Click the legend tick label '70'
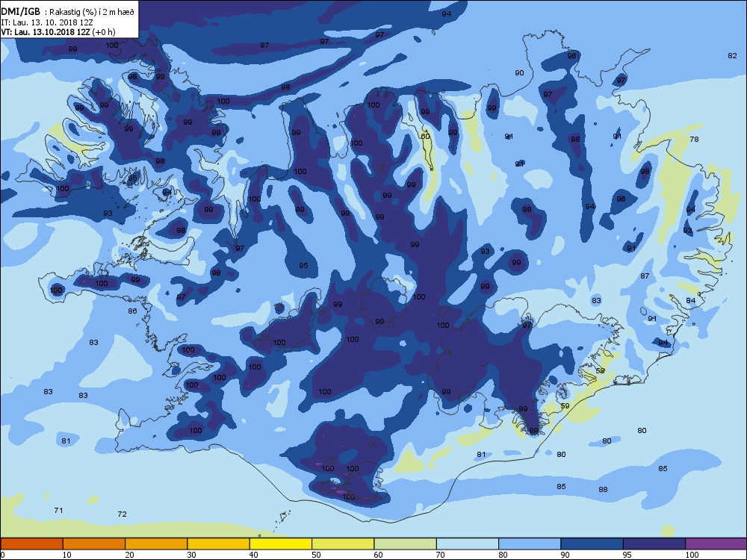 click(441, 555)
